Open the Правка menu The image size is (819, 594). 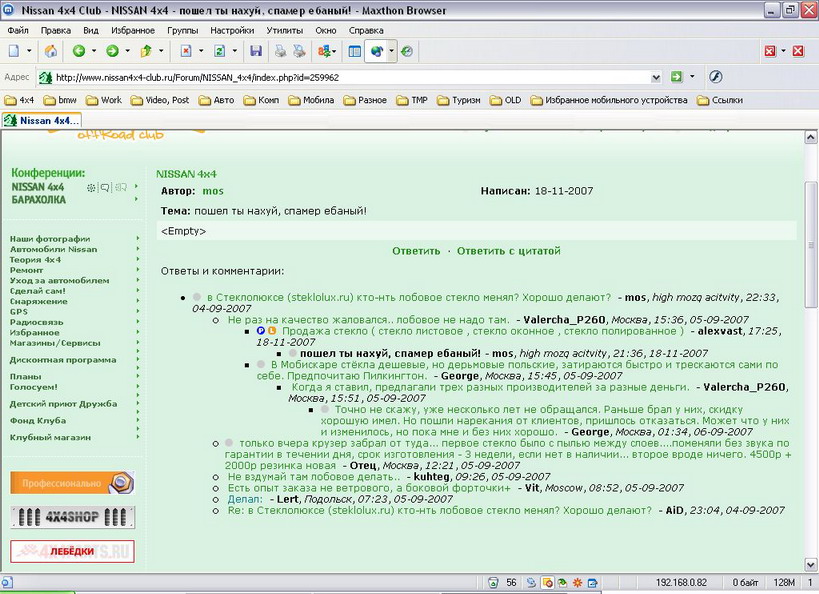tap(56, 30)
